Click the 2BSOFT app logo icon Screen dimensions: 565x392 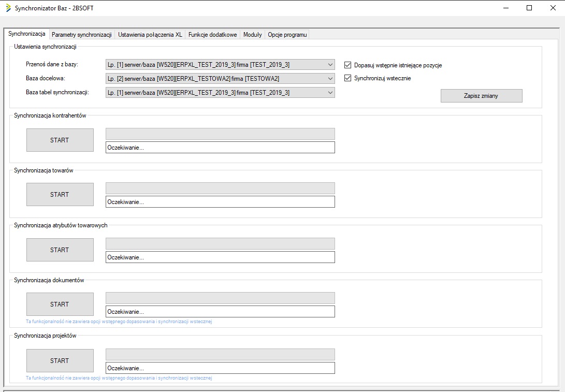8,8
